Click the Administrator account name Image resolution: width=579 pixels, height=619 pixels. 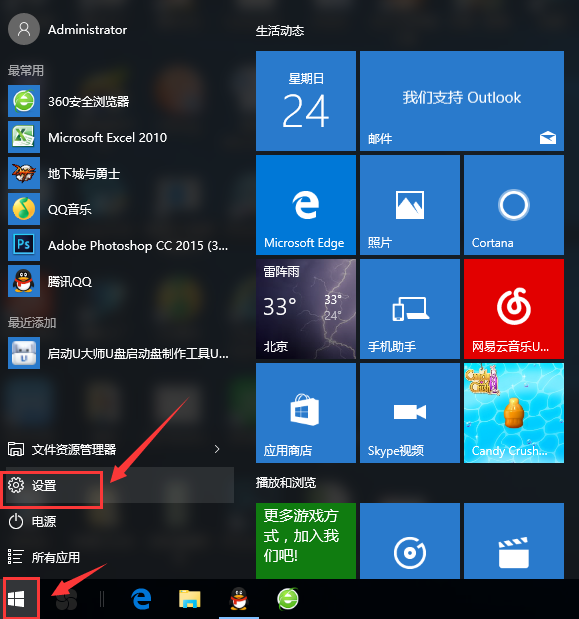point(87,30)
